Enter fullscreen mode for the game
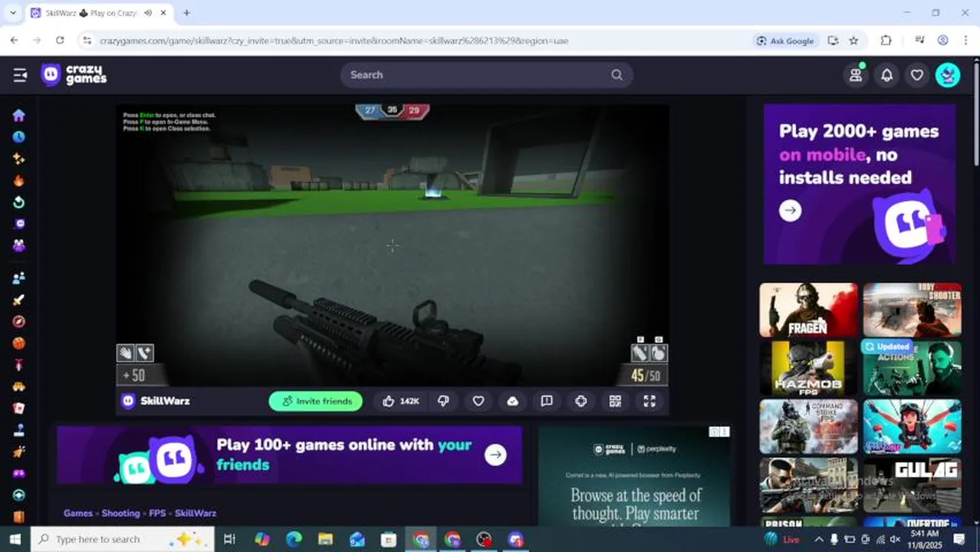 tap(649, 401)
